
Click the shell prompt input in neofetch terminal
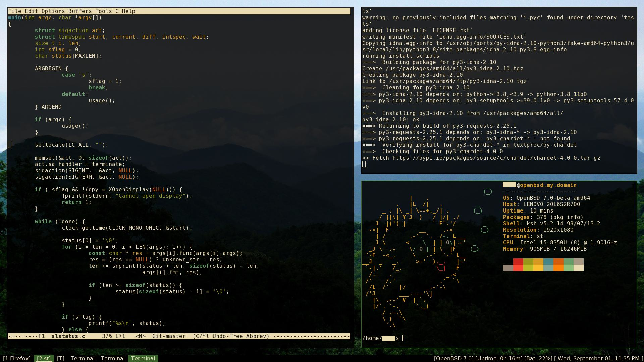tap(403, 338)
